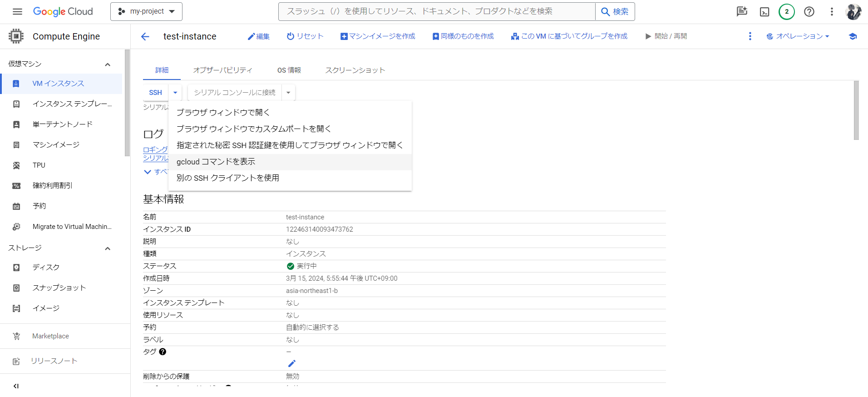Image resolution: width=868 pixels, height=397 pixels.
Task: Click 開始/再開 start button
Action: point(666,36)
